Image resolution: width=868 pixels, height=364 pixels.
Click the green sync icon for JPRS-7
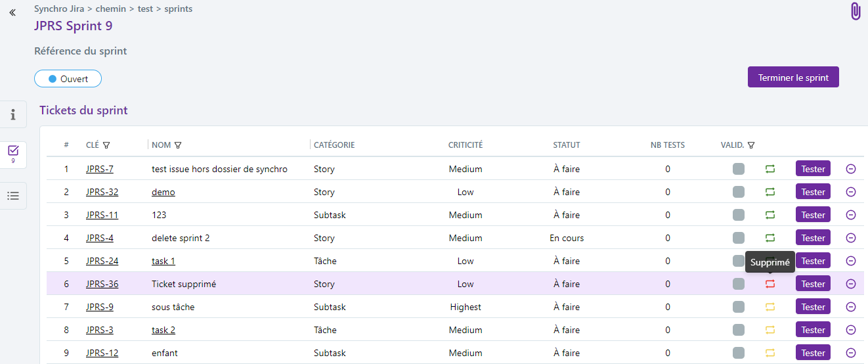tap(770, 169)
